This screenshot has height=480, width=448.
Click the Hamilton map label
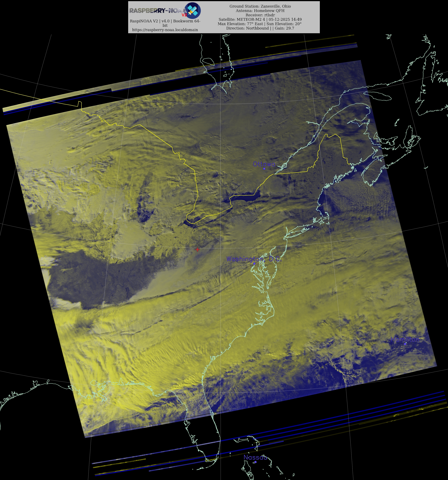coord(405,339)
